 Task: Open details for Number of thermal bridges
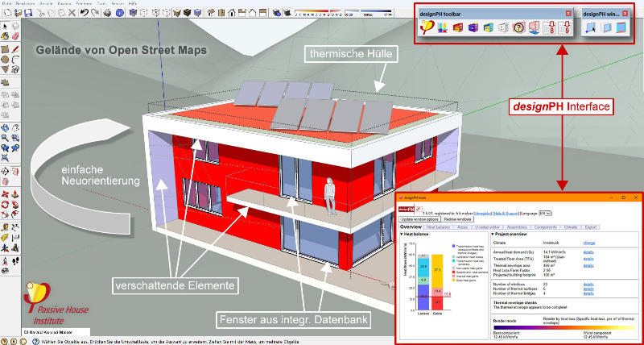[x=588, y=293]
